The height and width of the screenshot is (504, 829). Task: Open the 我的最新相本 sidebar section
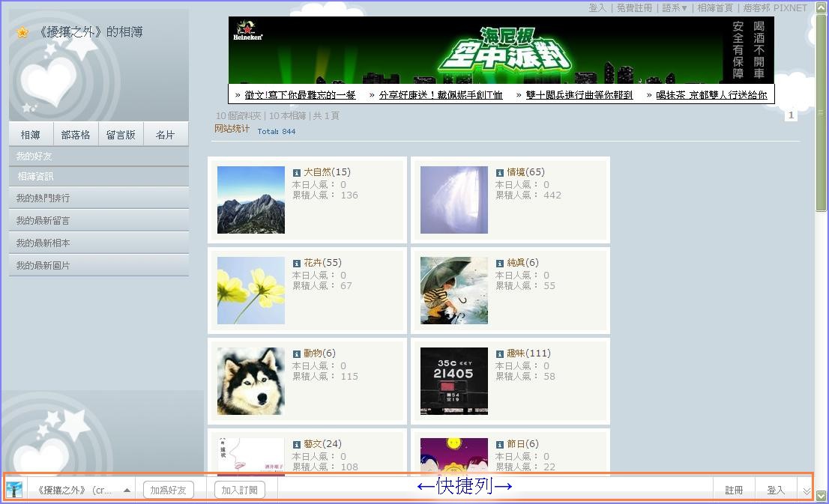coord(99,243)
